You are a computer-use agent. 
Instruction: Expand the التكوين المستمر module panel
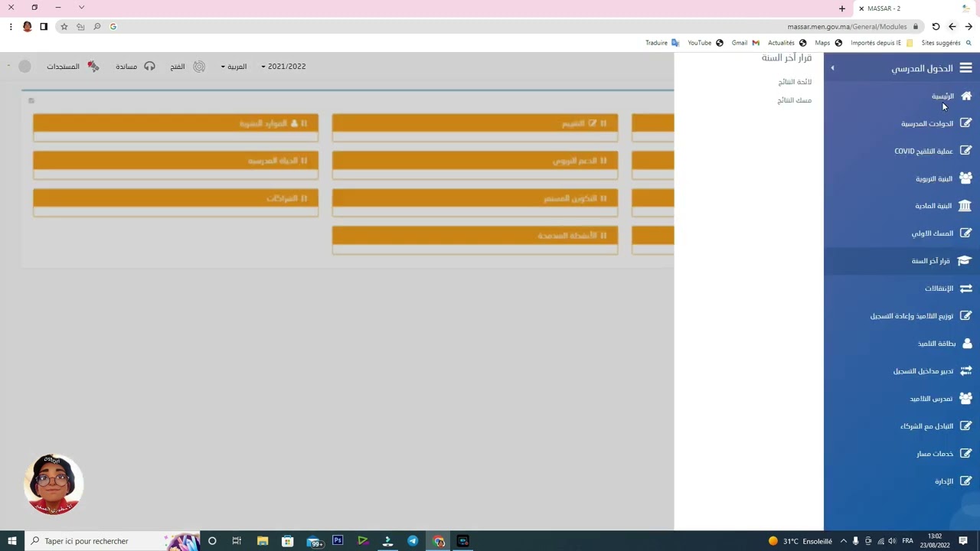coord(475,198)
